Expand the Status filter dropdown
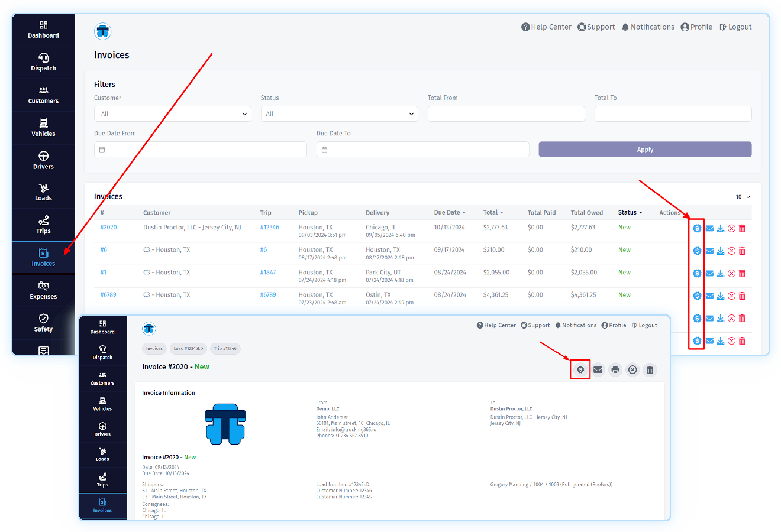This screenshot has height=532, width=781. coord(339,114)
